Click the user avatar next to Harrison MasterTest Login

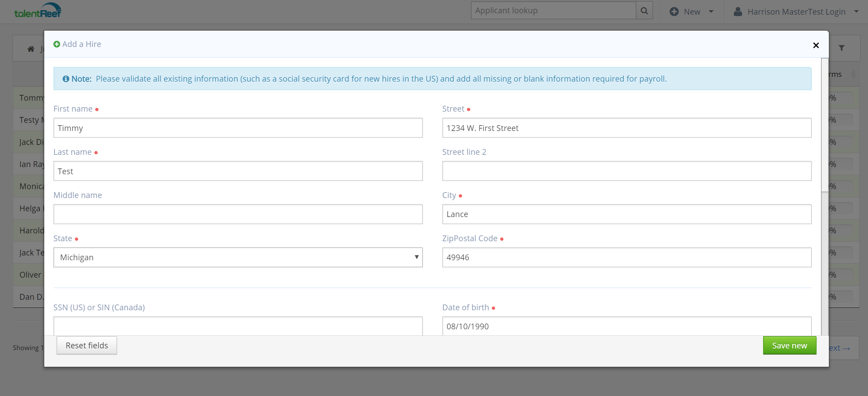737,11
